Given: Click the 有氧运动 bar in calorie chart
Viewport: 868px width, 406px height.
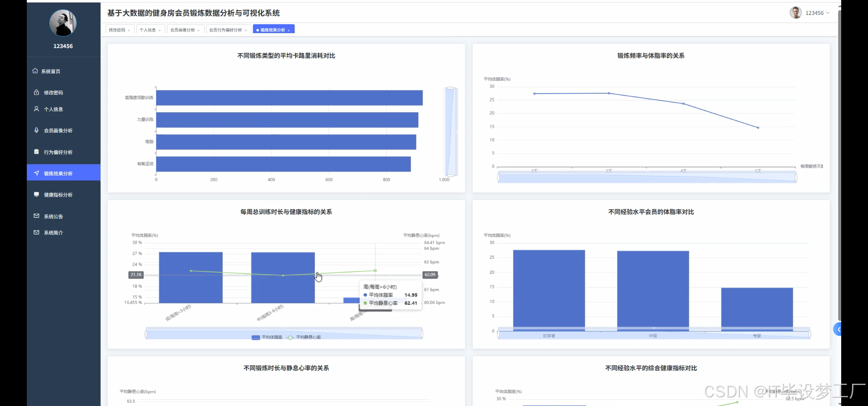Looking at the screenshot, I should (284, 164).
